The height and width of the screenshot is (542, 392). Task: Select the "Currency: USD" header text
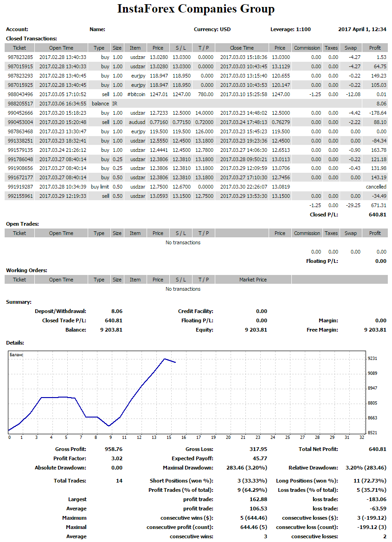pos(212,29)
